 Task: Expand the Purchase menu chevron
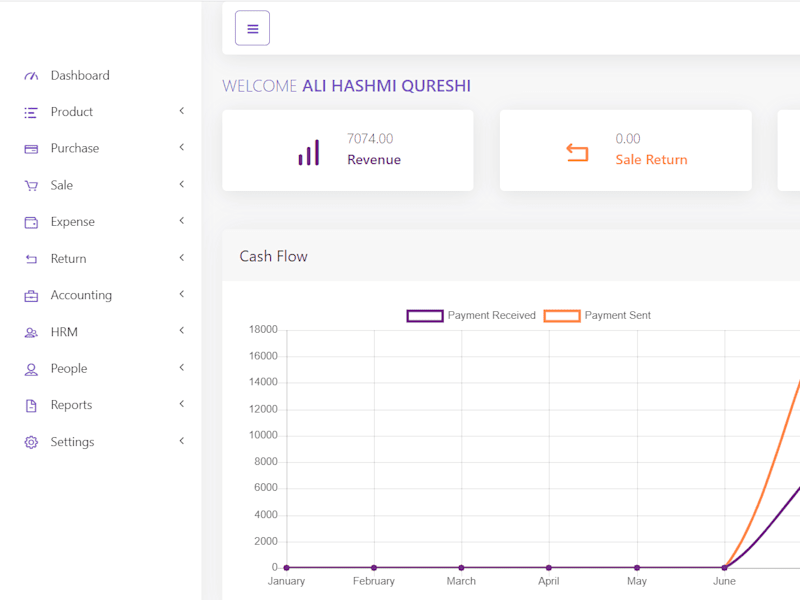pos(182,147)
